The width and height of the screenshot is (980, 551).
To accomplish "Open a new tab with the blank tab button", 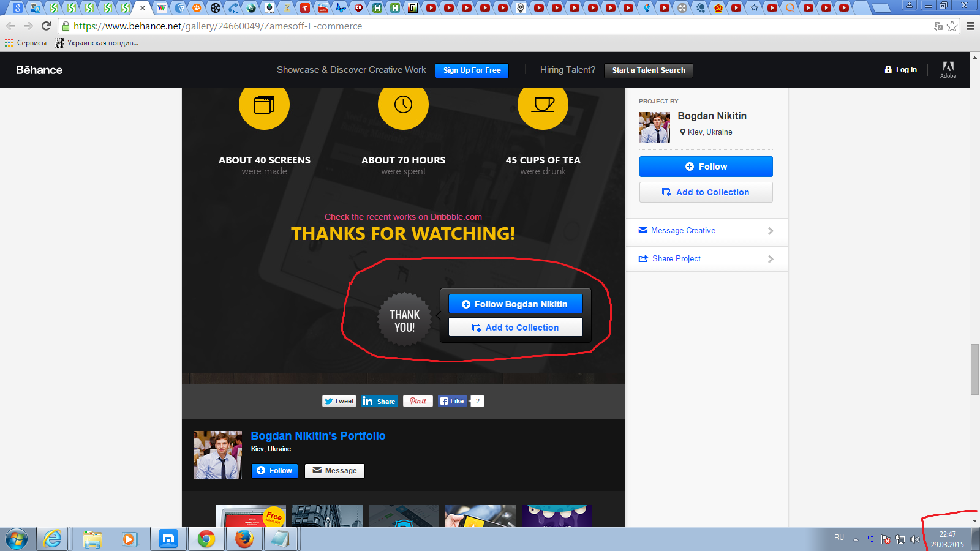I will [x=881, y=8].
